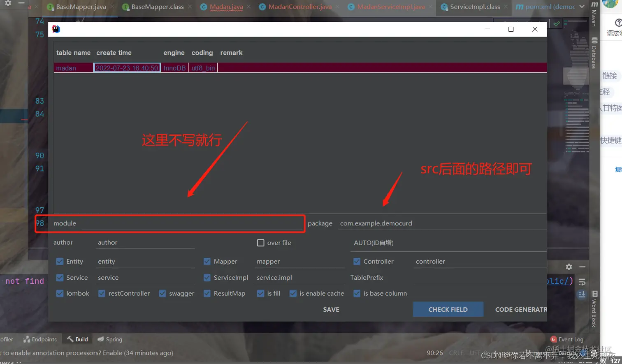Click the bottom panel settings gear icon

pyautogui.click(x=569, y=267)
